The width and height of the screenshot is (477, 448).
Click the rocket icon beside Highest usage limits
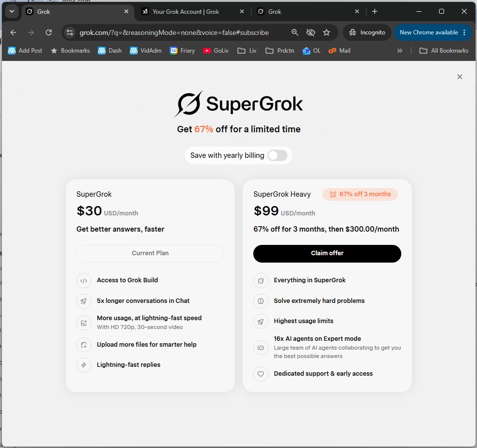pyautogui.click(x=261, y=322)
